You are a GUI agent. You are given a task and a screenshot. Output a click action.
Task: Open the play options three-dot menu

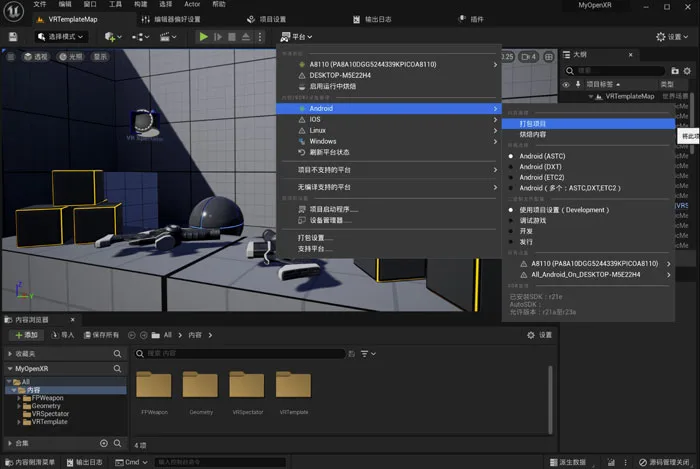[x=260, y=37]
